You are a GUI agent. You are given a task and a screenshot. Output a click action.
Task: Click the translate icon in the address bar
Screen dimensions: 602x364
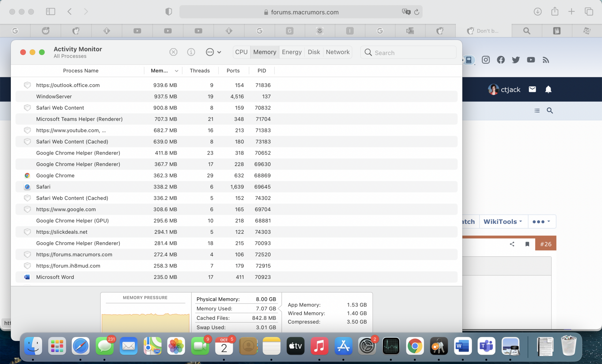[x=406, y=12]
